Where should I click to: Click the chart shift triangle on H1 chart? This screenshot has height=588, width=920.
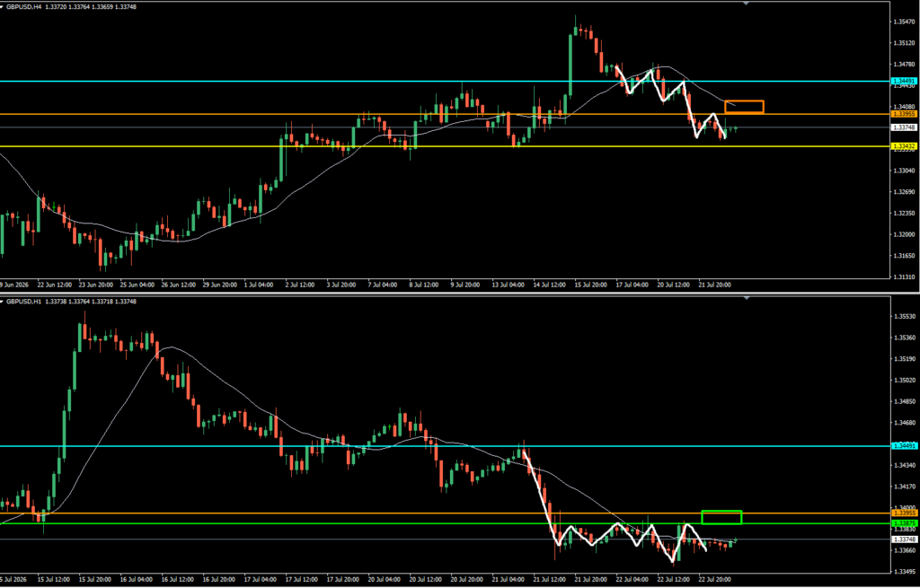(747, 298)
